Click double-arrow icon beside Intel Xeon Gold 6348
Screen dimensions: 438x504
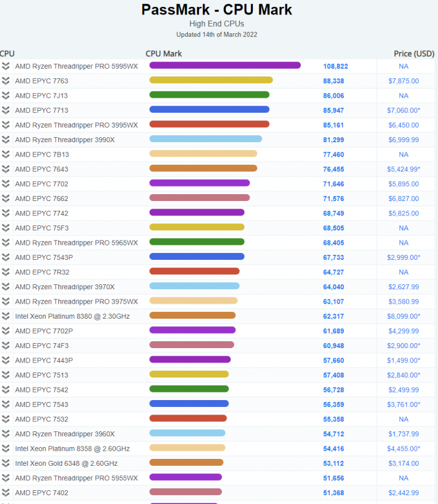6,463
